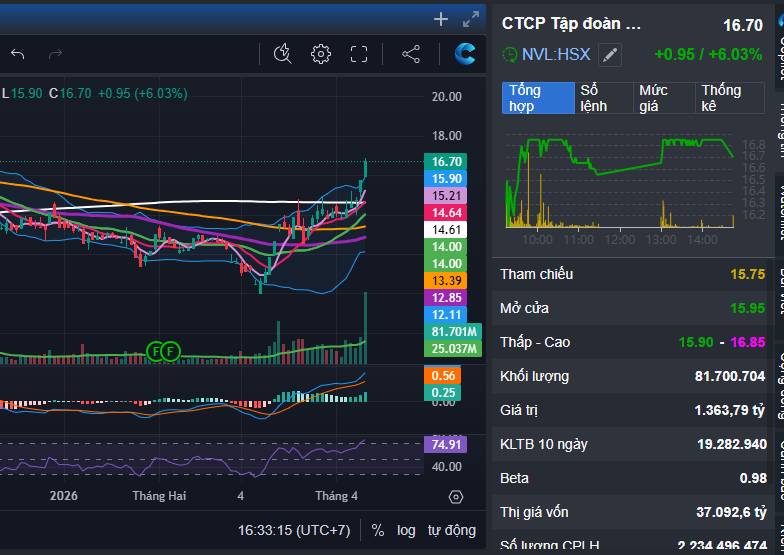Click the C 16.70 close value in legend
This screenshot has height=555, width=784.
[x=70, y=94]
